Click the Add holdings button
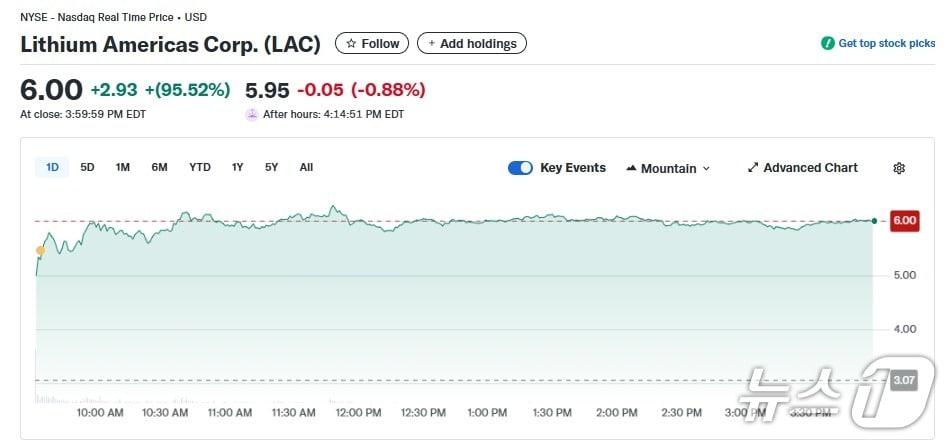This screenshot has width=950, height=443. [x=471, y=44]
